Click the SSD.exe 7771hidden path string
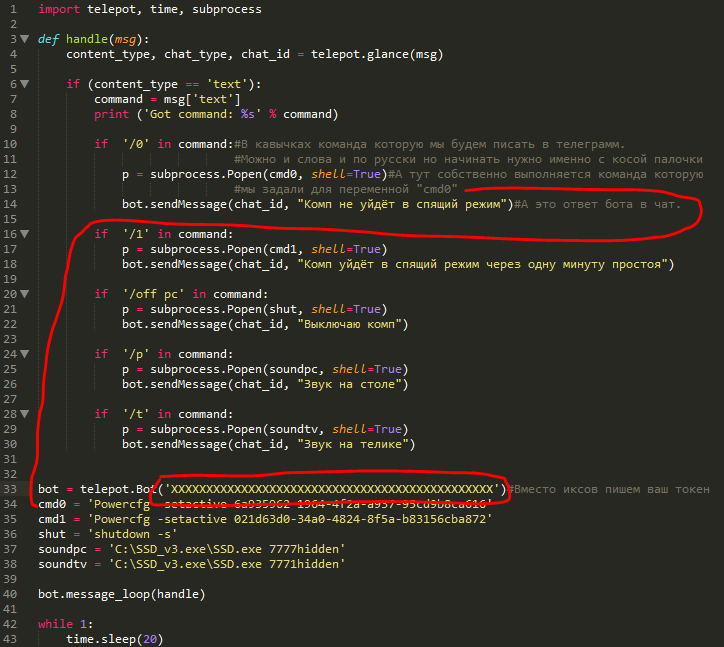Viewport: 724px width, 647px height. coord(227,564)
